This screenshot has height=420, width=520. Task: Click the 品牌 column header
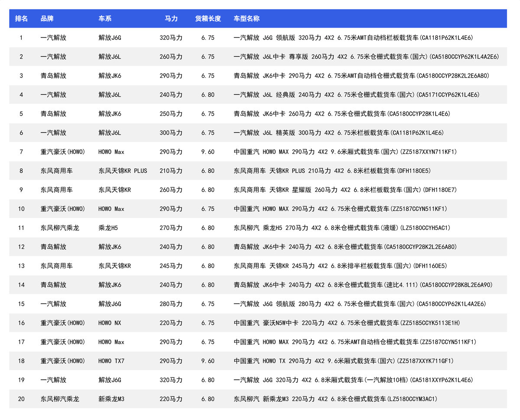coord(47,19)
